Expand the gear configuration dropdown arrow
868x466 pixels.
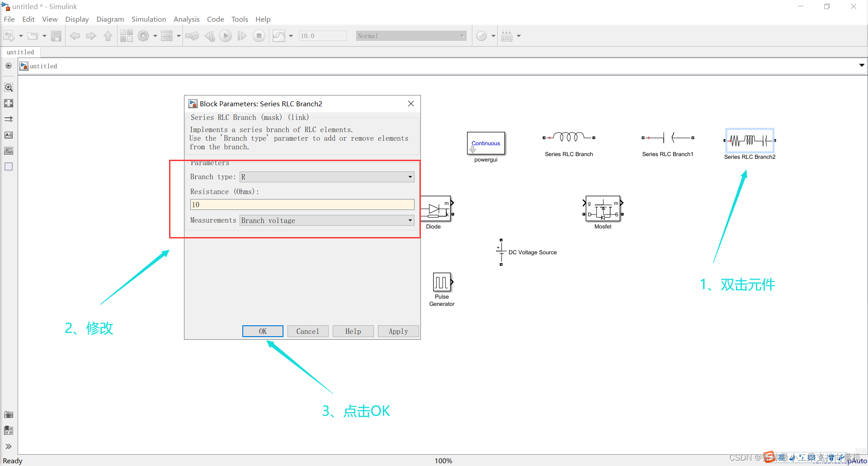(155, 36)
